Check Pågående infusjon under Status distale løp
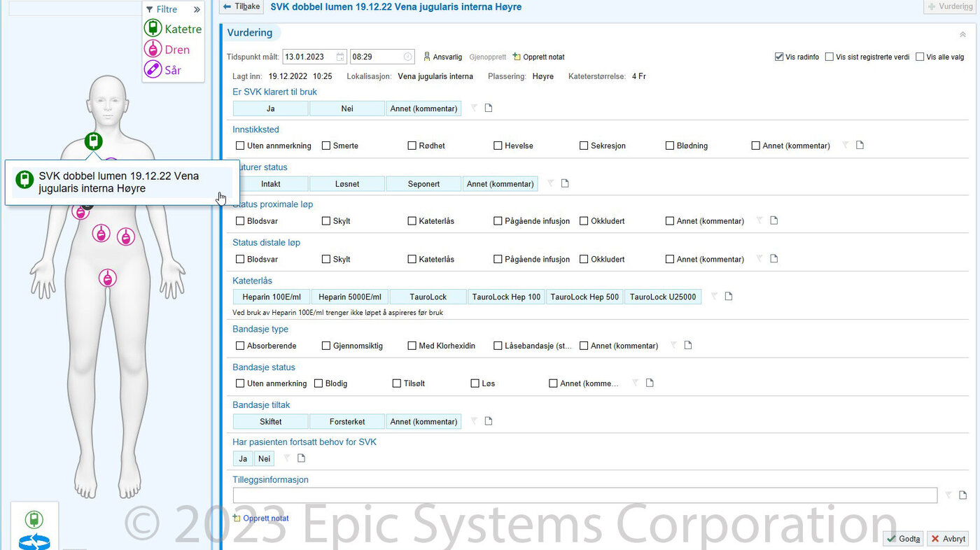The height and width of the screenshot is (550, 980). tap(498, 260)
